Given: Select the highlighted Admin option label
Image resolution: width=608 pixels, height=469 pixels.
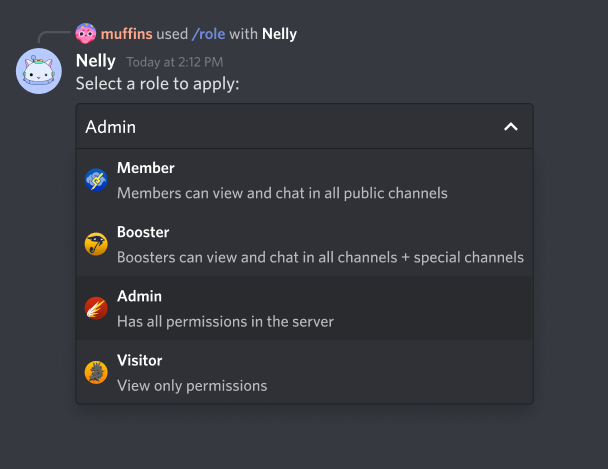Looking at the screenshot, I should 139,296.
